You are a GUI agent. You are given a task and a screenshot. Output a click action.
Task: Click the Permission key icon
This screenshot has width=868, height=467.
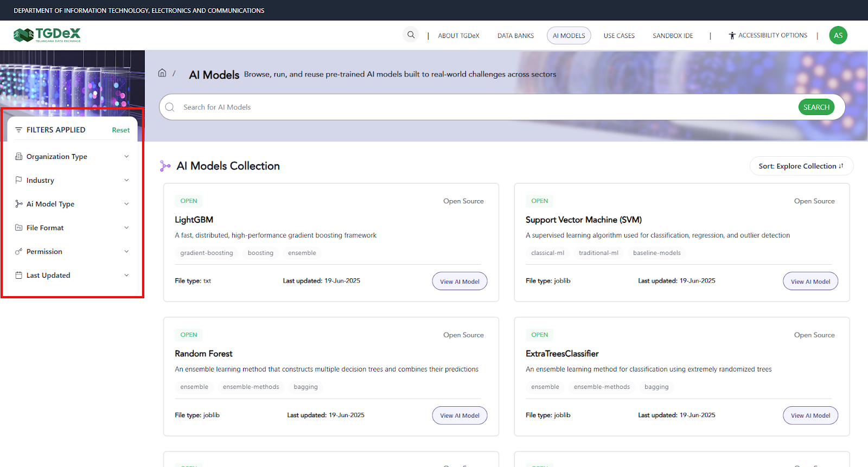click(x=18, y=252)
